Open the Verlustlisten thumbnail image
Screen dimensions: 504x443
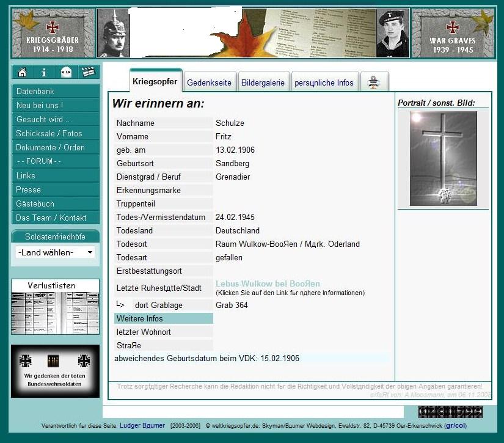click(x=55, y=312)
